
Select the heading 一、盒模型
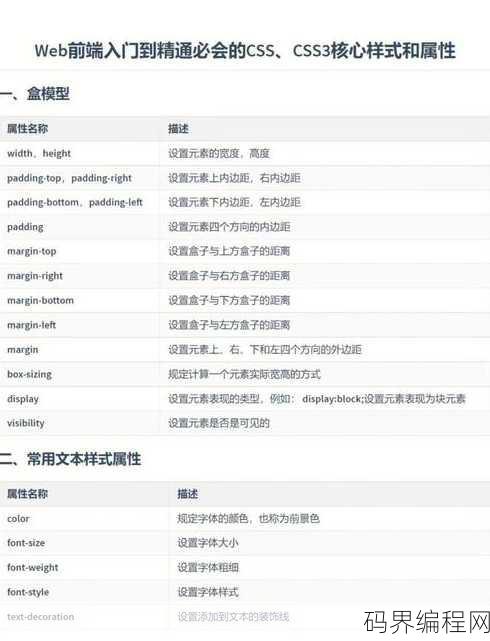click(35, 94)
